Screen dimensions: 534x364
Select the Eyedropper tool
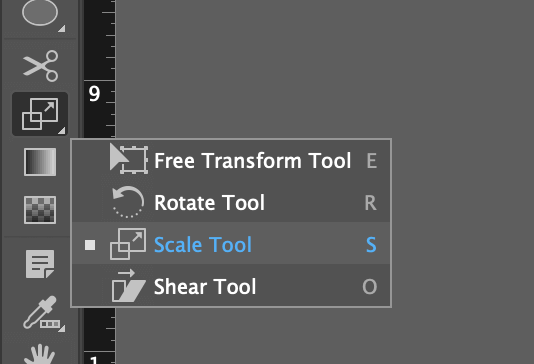(x=42, y=312)
